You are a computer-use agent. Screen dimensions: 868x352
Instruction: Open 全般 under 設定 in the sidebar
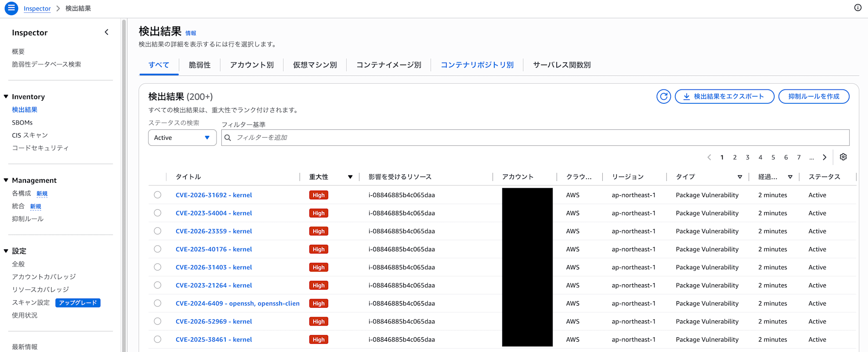18,264
